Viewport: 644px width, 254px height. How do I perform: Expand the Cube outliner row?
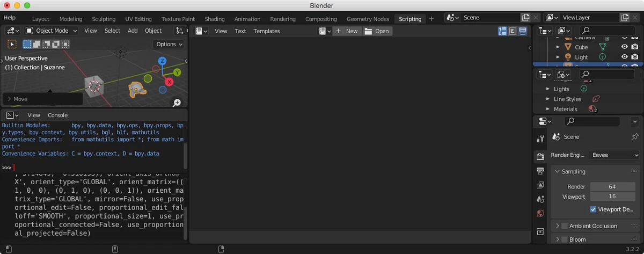558,47
